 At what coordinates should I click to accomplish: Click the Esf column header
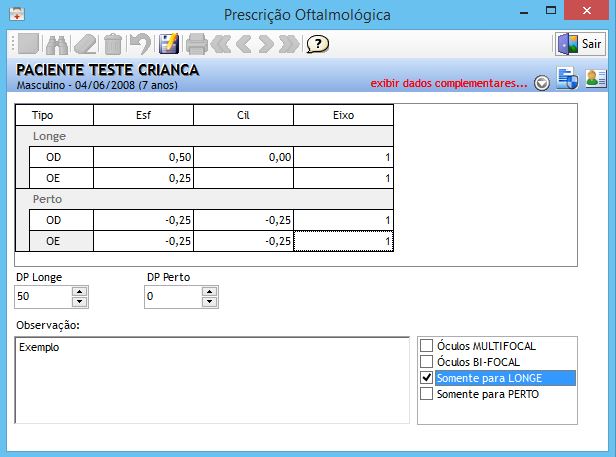click(x=143, y=115)
